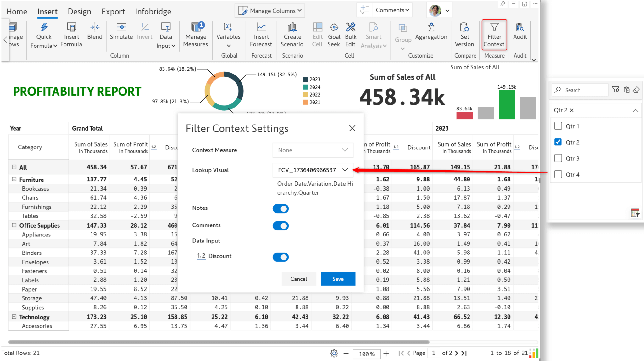The width and height of the screenshot is (644, 361).
Task: Zoom out using the minus control
Action: tap(346, 353)
